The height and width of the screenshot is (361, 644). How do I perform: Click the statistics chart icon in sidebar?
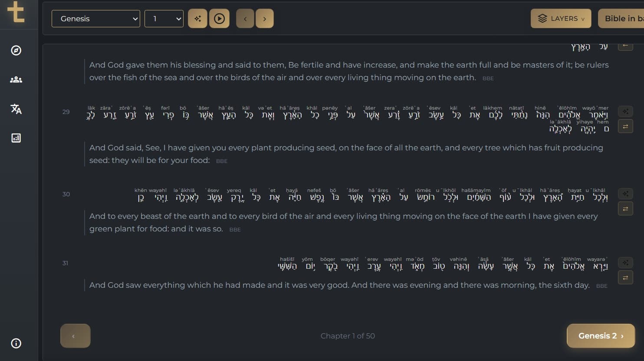tap(16, 138)
